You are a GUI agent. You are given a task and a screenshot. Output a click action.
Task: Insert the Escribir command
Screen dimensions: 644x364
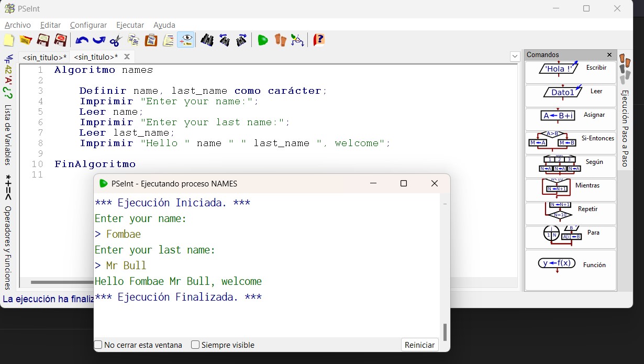[x=571, y=72]
